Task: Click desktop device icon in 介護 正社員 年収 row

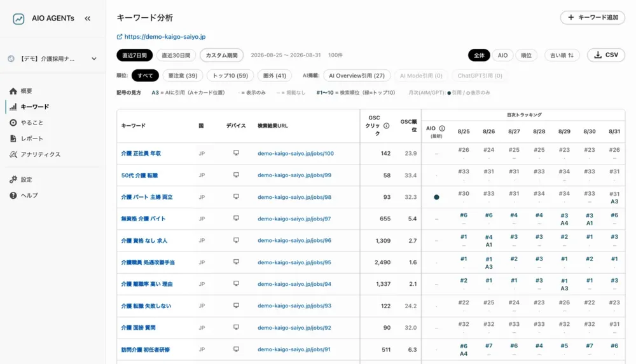Action: point(236,153)
